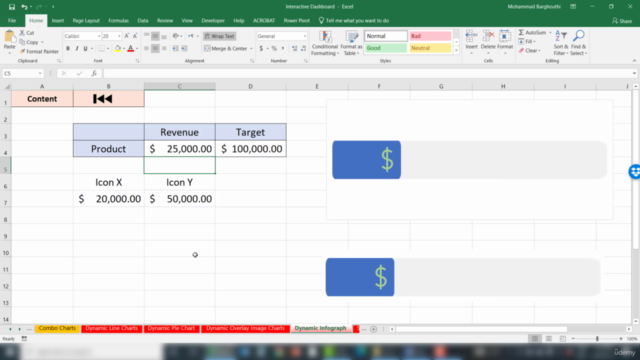Expand the Name Box dropdown arrow

(x=40, y=73)
